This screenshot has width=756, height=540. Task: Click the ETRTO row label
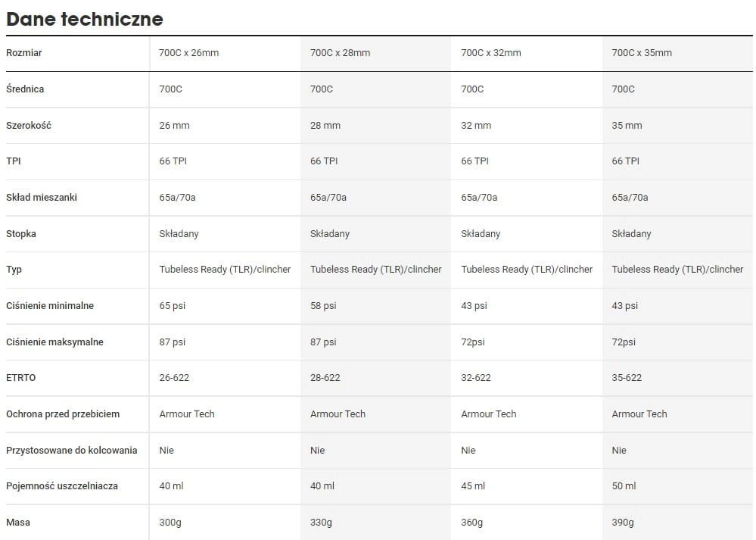click(x=20, y=378)
